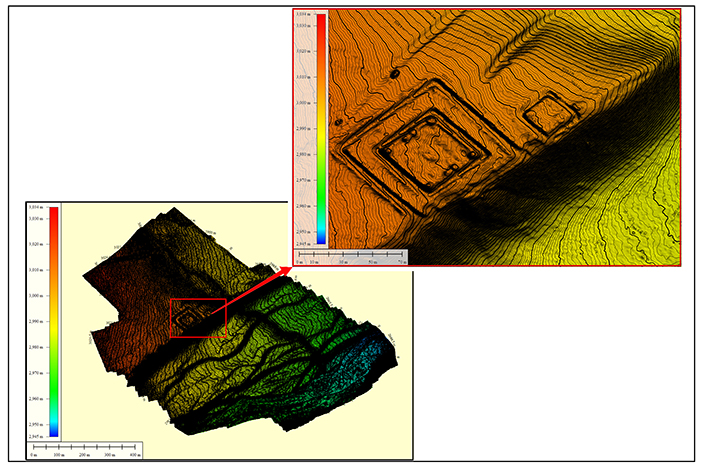Screen dimensions: 702x468
Task: Click the blue bottom of overview elevation color bar
Action: 54,430
